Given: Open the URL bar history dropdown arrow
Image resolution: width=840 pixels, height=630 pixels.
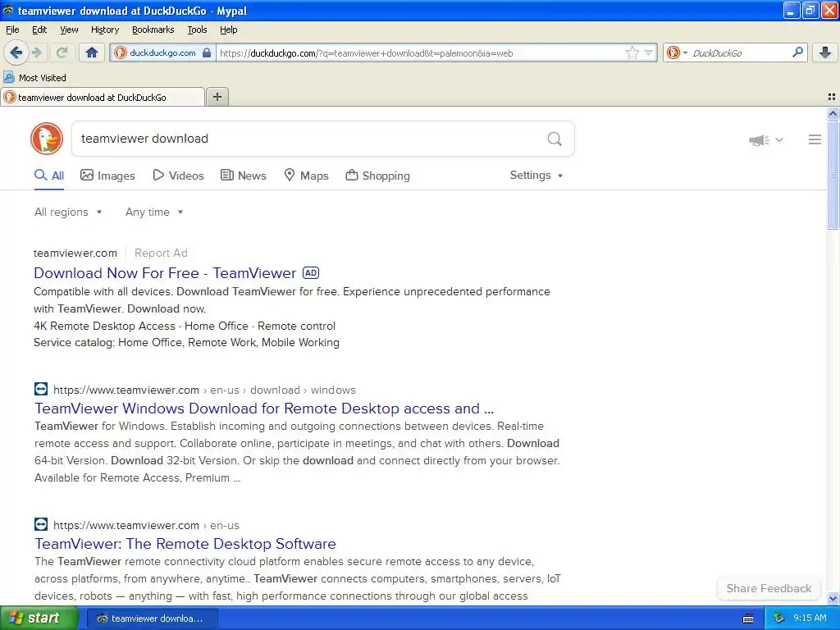Looking at the screenshot, I should (x=649, y=52).
